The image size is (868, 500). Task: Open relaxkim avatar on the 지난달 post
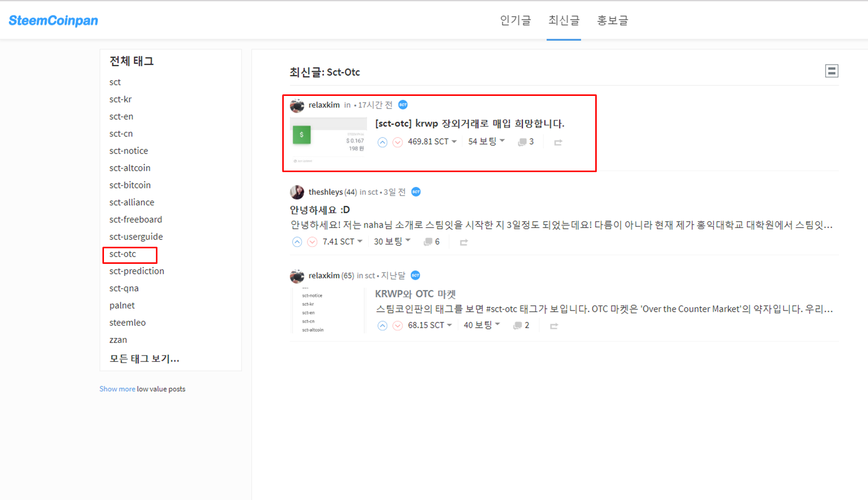(297, 276)
